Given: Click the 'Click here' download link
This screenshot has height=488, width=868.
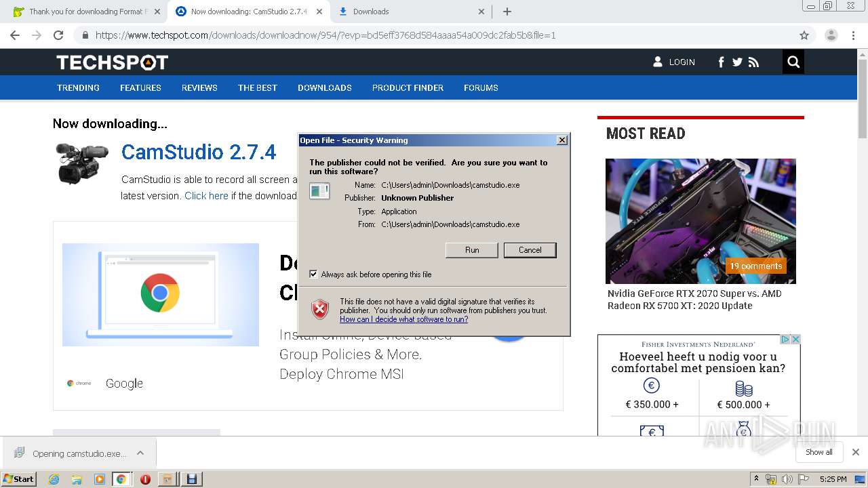Looking at the screenshot, I should coord(206,196).
